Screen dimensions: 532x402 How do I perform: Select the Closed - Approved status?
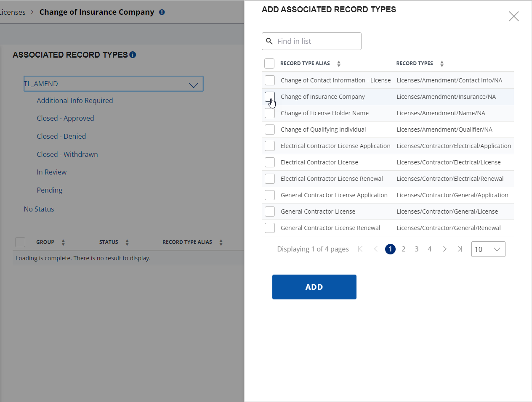click(65, 118)
